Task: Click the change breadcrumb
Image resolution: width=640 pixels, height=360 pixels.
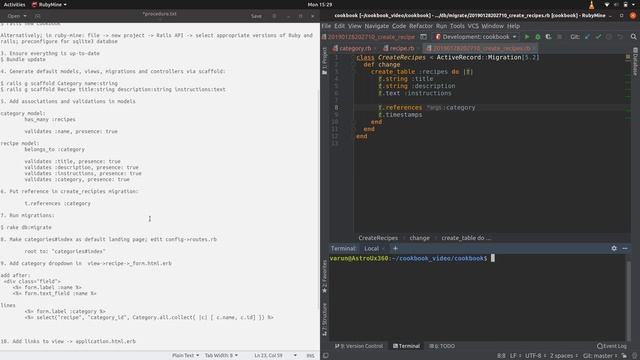Action: click(x=420, y=238)
